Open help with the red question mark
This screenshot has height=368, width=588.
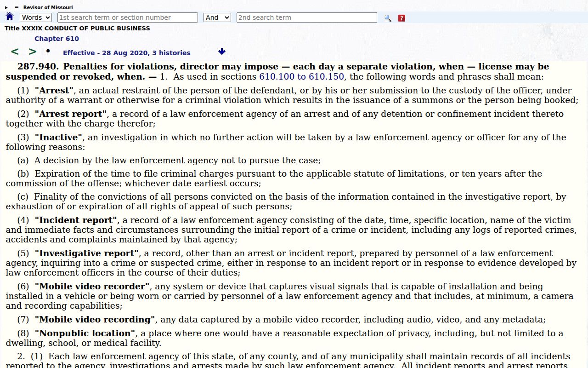tap(401, 18)
